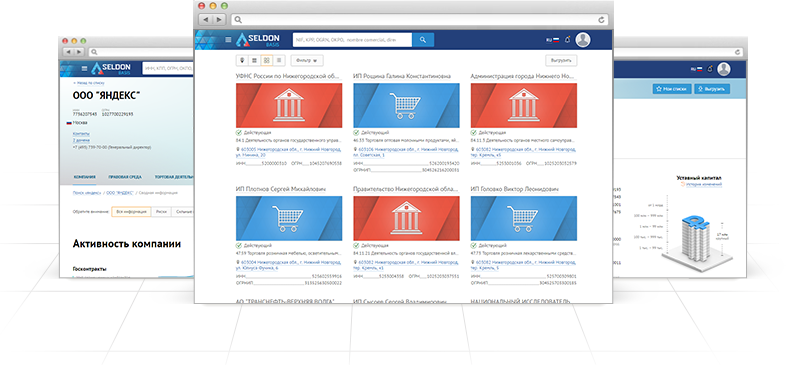Image resolution: width=808 pixels, height=365 pixels.
Task: Click green Действующий check on ИП Рощина card
Action: 357,132
